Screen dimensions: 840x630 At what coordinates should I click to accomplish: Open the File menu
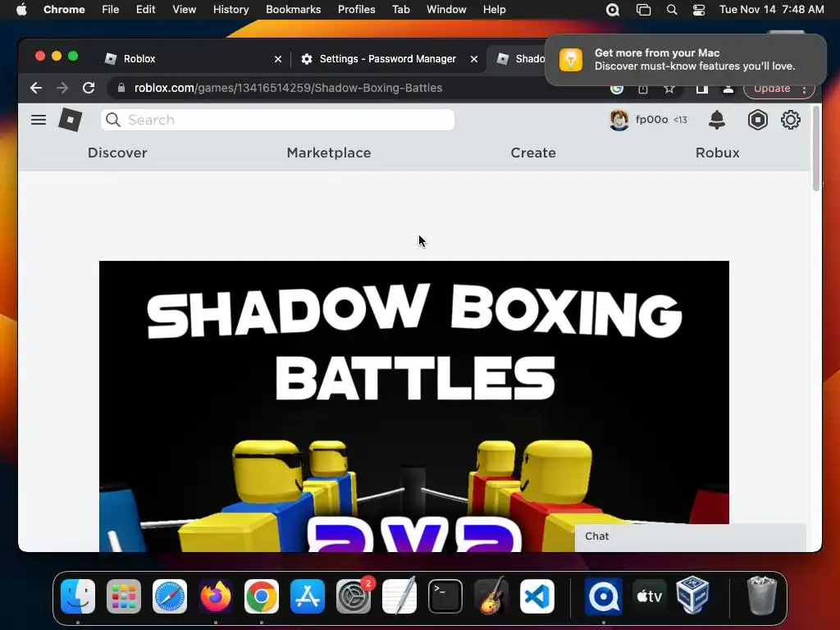tap(111, 10)
